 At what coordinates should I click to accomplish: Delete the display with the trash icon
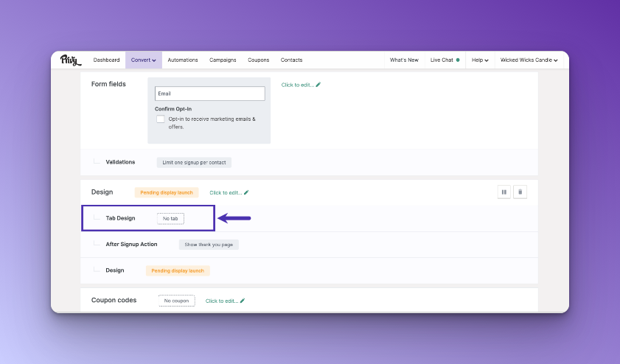coord(520,192)
